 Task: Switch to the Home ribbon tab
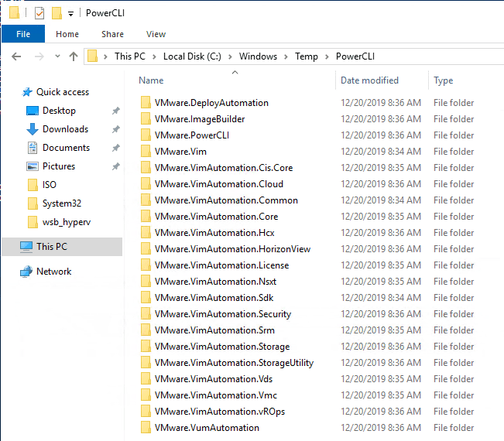pos(67,34)
